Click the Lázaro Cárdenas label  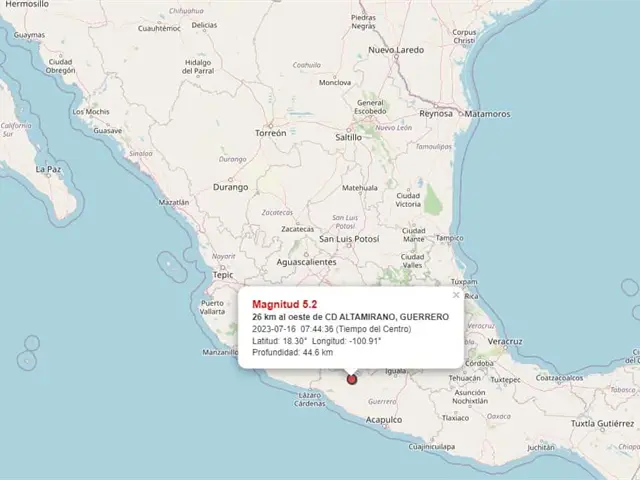[x=311, y=400]
